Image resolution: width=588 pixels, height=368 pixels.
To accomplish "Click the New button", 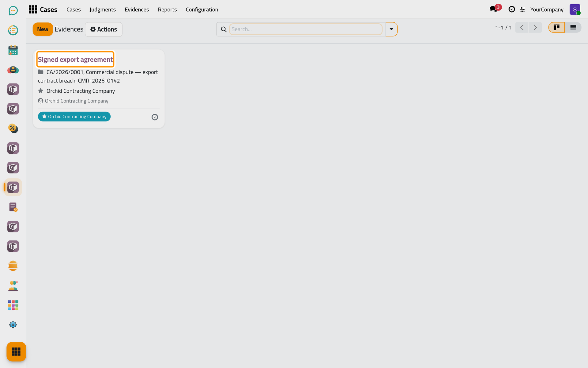I will [x=43, y=29].
